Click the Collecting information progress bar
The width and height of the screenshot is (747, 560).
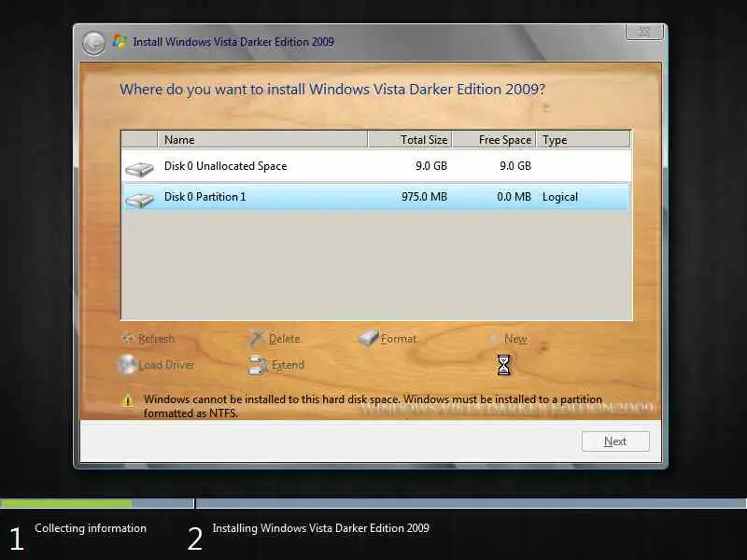tap(97, 503)
